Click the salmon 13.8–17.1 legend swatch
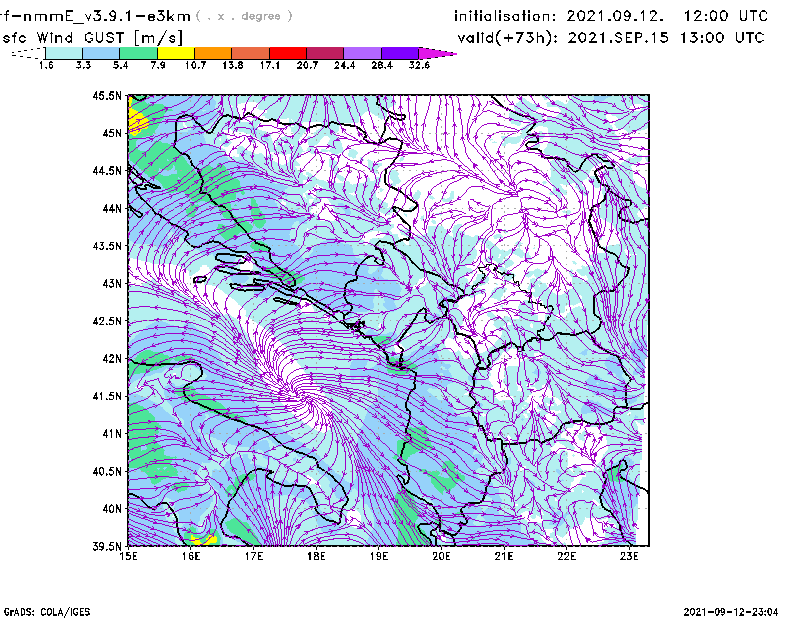 tap(251, 53)
